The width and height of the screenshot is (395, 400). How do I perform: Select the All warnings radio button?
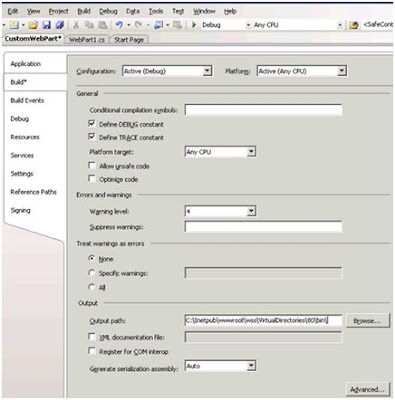tap(91, 287)
